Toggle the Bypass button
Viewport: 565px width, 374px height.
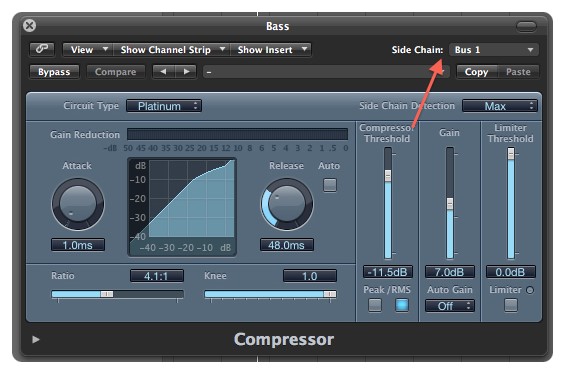point(54,72)
